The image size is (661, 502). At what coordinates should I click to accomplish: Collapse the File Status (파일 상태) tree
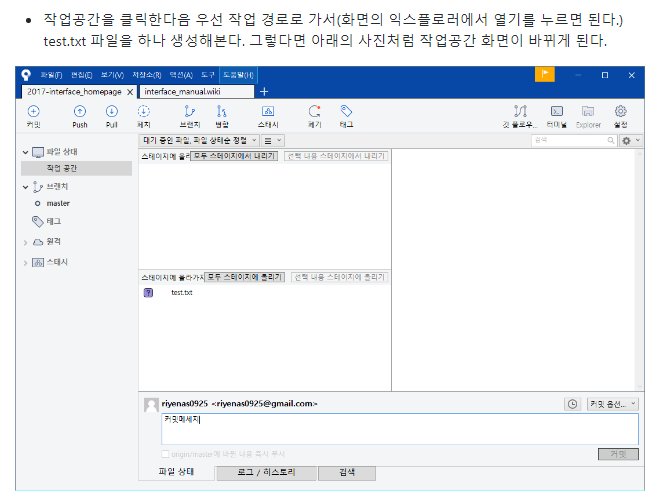pyautogui.click(x=25, y=152)
